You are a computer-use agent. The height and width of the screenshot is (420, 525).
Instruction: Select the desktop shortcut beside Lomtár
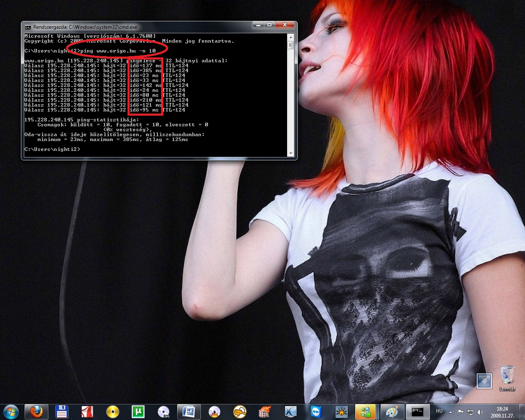[484, 381]
